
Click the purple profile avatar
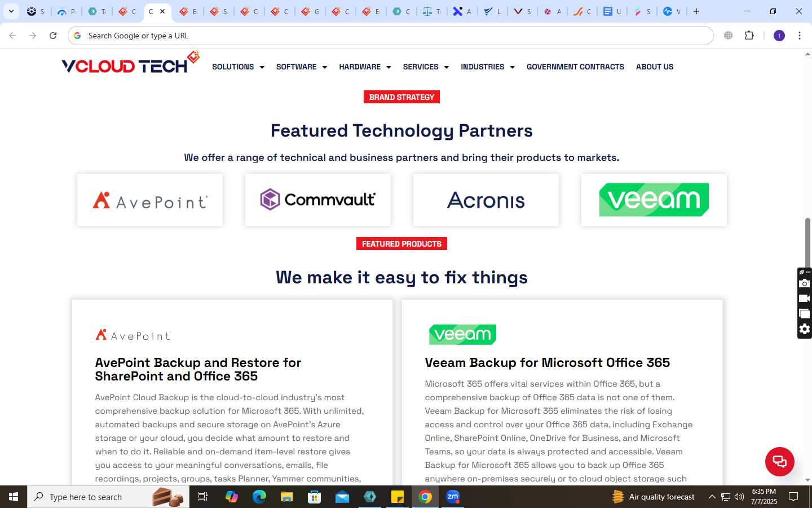[x=779, y=36]
